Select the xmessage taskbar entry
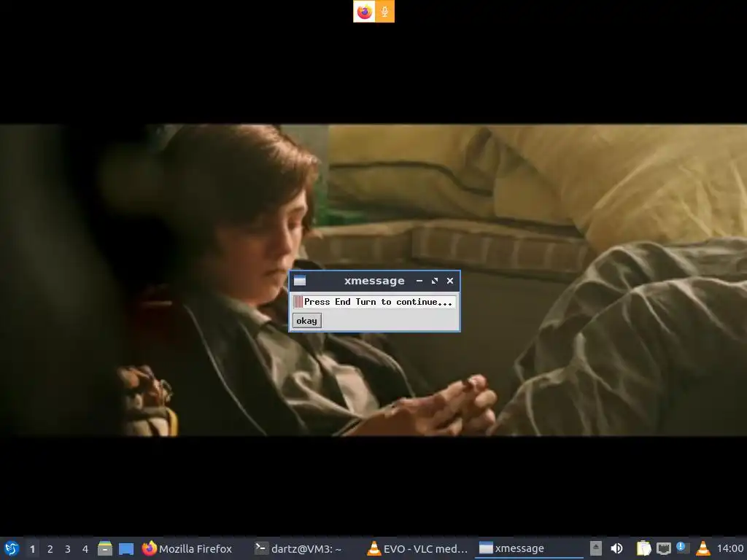The width and height of the screenshot is (747, 560). [x=529, y=548]
